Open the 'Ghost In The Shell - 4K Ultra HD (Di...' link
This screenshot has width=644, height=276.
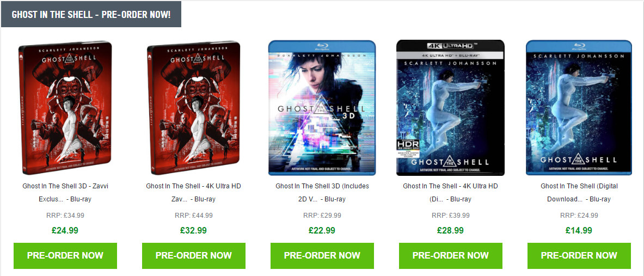click(x=451, y=193)
